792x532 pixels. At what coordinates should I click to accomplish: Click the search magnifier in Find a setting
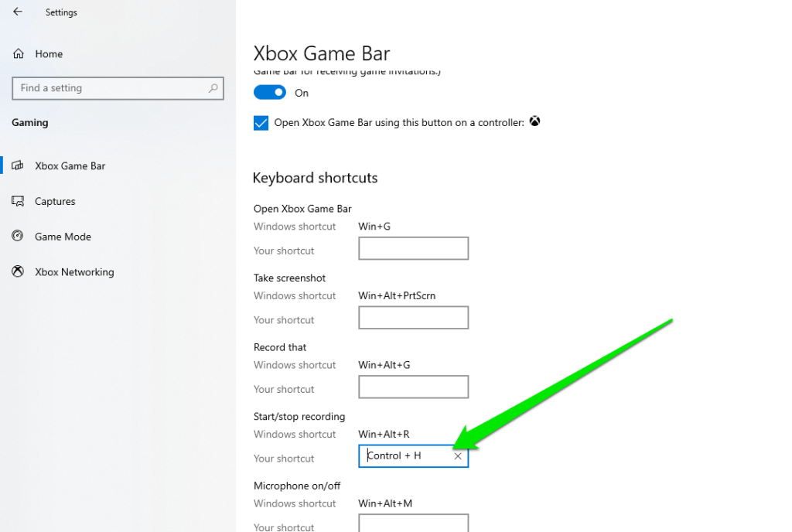pyautogui.click(x=213, y=88)
